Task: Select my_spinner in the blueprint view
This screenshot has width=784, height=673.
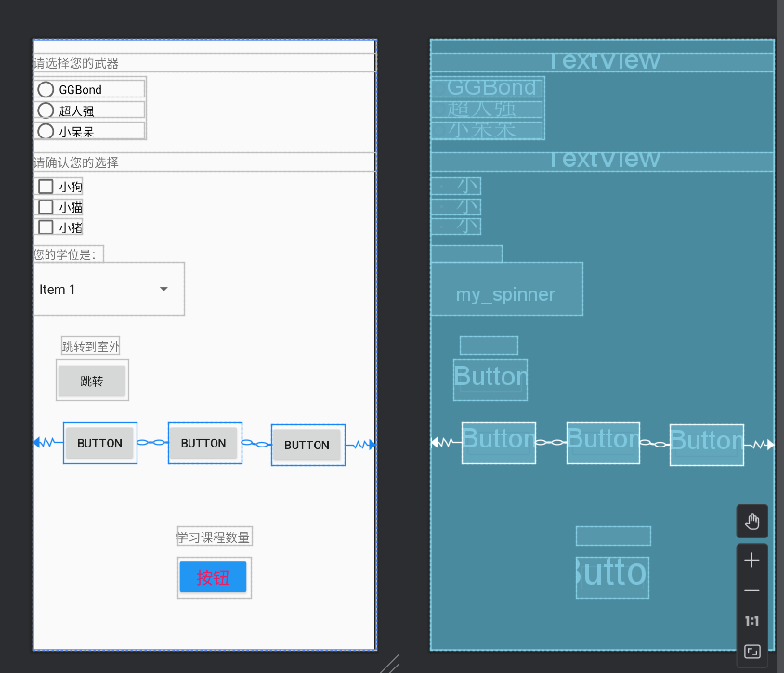Action: [x=506, y=289]
